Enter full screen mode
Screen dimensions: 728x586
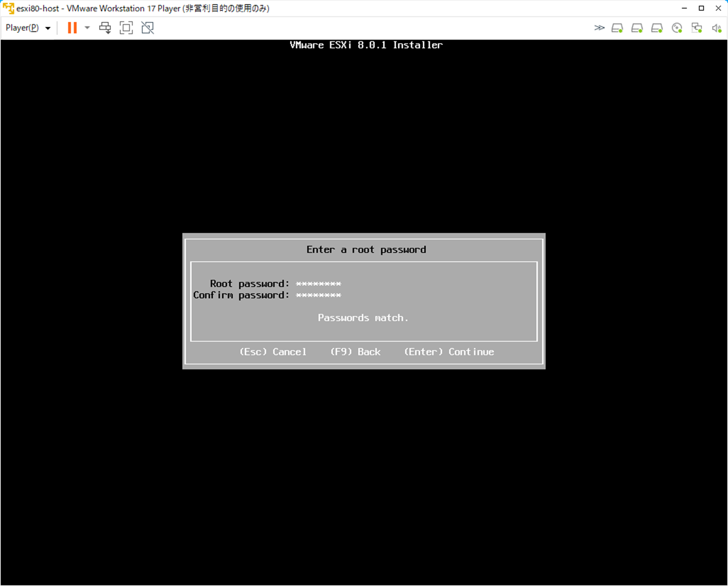tap(126, 28)
